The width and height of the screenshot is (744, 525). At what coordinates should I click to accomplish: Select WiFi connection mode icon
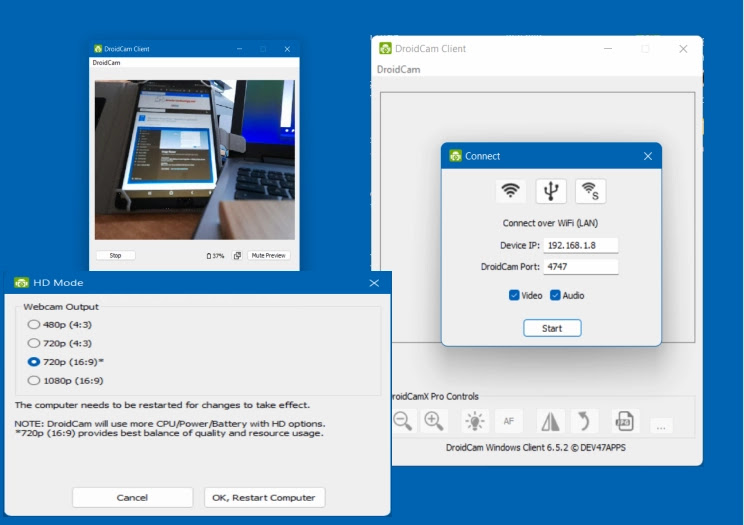[x=511, y=191]
